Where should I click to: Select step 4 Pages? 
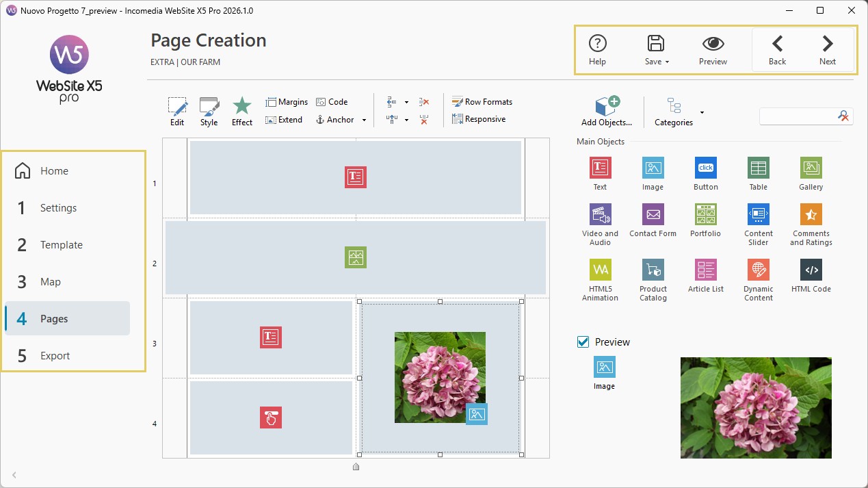[67, 318]
